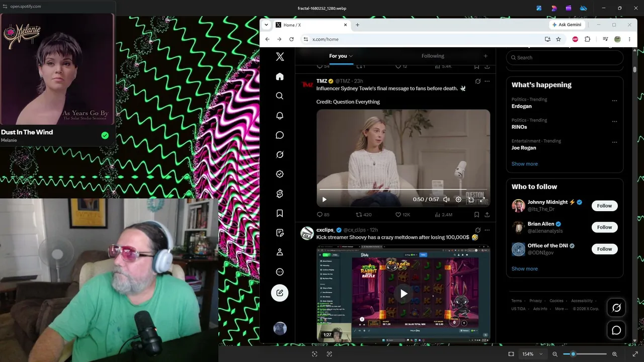Open the Chat bubble icon in X sidebar
This screenshot has width=644, height=362.
pyautogui.click(x=280, y=135)
